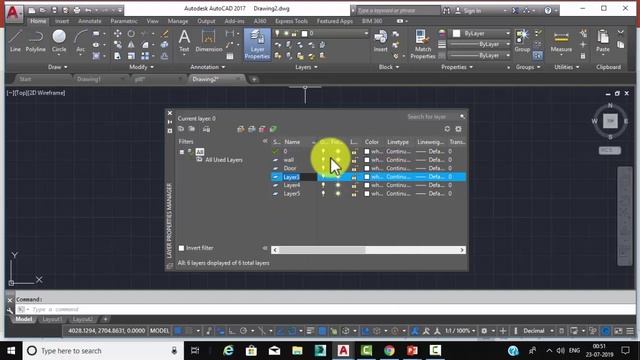
Task: Toggle lock icon for Layer5
Action: click(x=354, y=194)
